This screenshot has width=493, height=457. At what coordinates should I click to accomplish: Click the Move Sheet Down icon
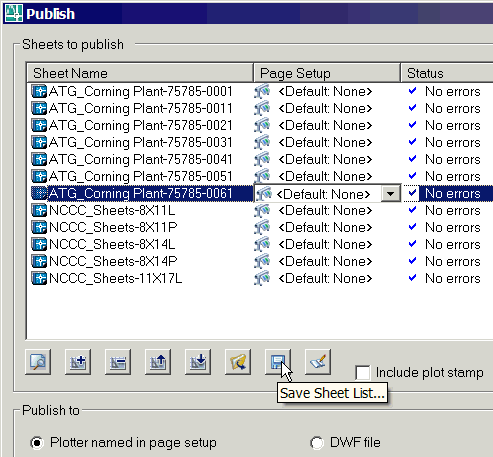(x=198, y=362)
